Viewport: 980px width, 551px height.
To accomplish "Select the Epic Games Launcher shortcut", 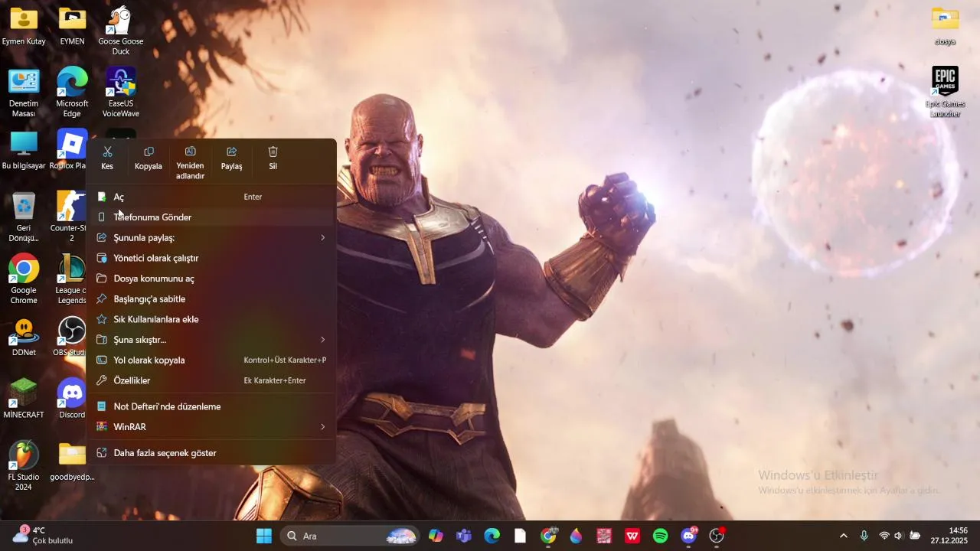I will [945, 93].
